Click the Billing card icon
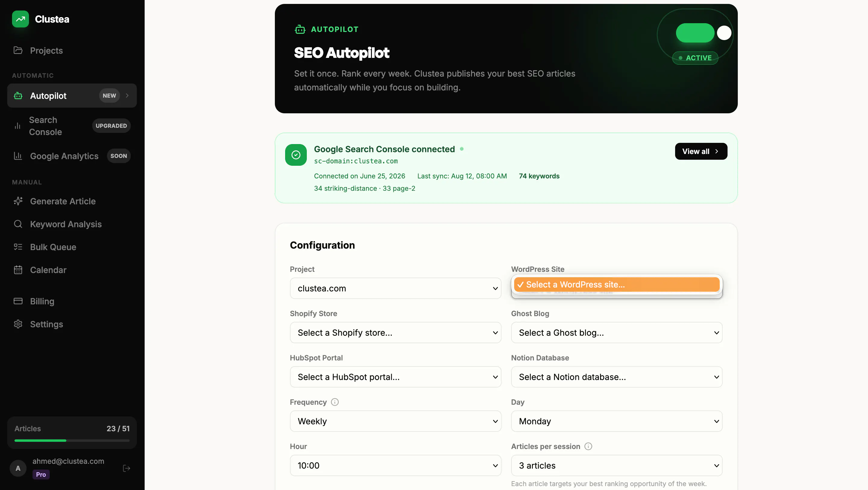This screenshot has width=868, height=490. coord(18,301)
